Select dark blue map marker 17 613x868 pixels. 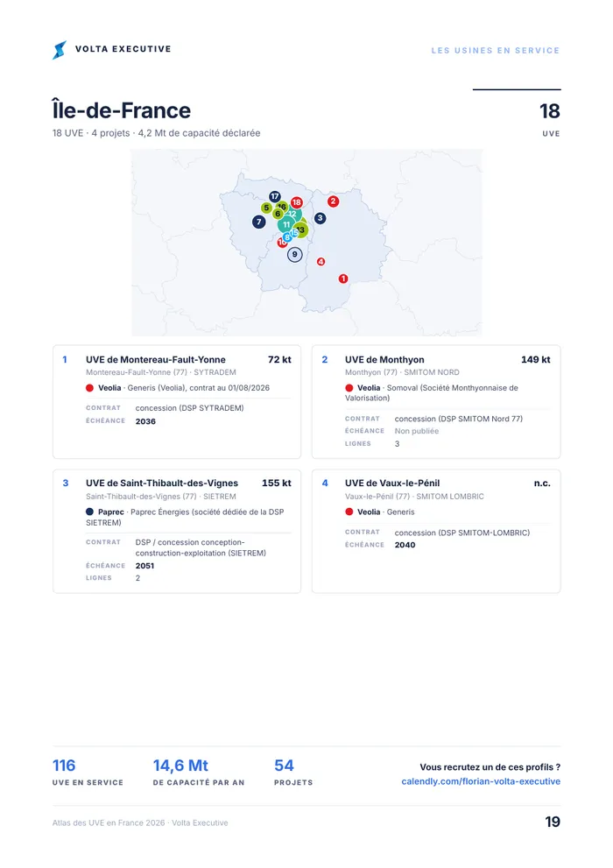pos(275,196)
